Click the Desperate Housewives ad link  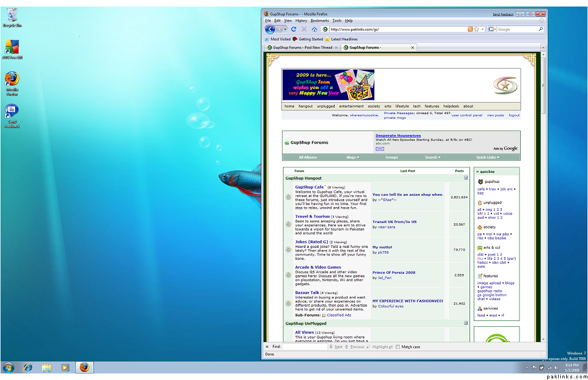[x=398, y=135]
